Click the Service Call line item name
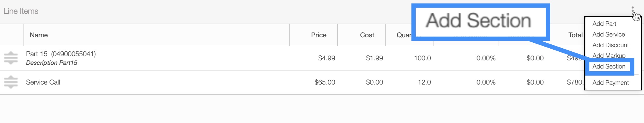 (x=43, y=82)
